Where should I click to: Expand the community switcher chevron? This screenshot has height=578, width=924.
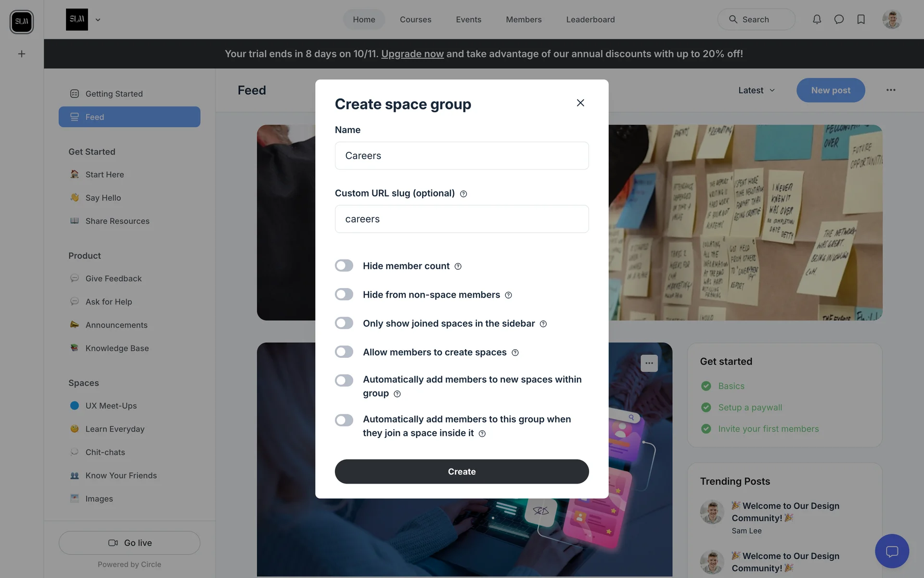point(98,20)
